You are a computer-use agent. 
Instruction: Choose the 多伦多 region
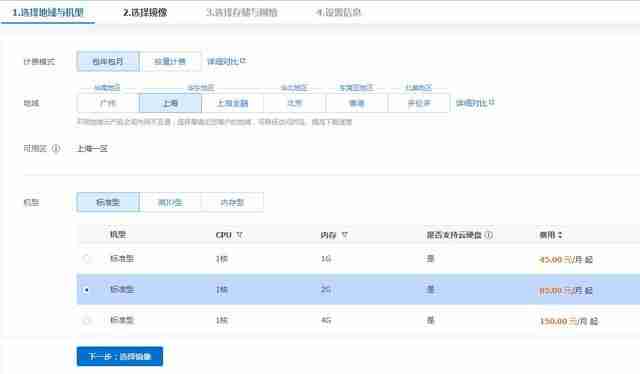419,103
